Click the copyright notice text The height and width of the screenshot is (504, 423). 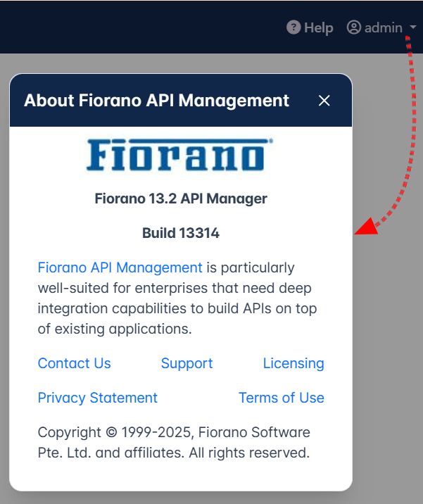click(174, 442)
